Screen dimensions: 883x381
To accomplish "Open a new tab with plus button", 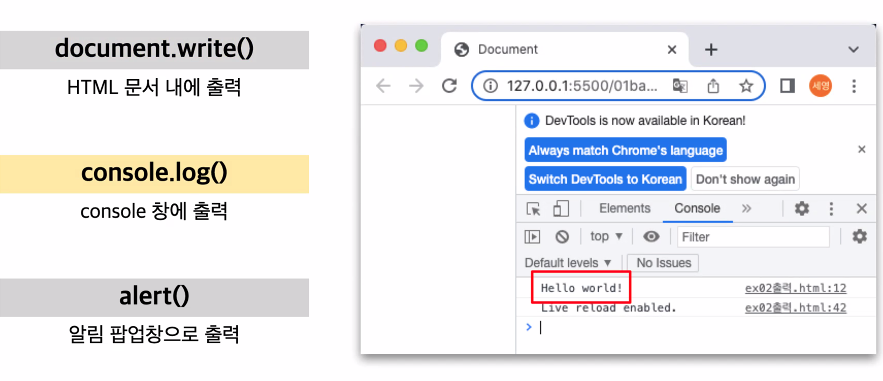I will click(711, 50).
